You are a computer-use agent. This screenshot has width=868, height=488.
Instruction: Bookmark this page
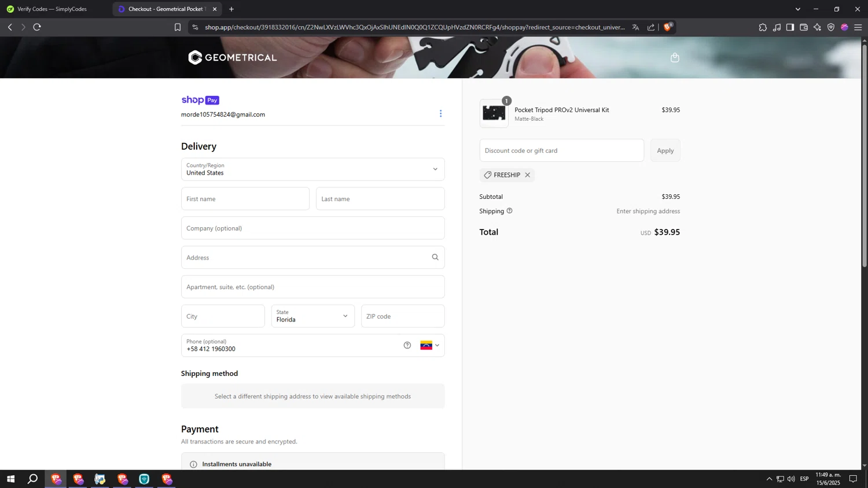click(178, 27)
